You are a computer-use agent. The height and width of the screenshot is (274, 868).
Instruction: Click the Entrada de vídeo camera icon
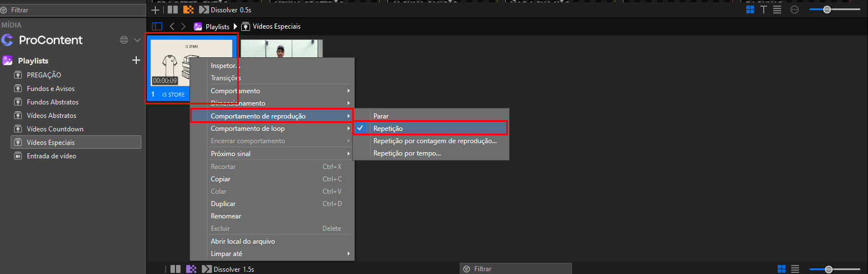(x=17, y=156)
